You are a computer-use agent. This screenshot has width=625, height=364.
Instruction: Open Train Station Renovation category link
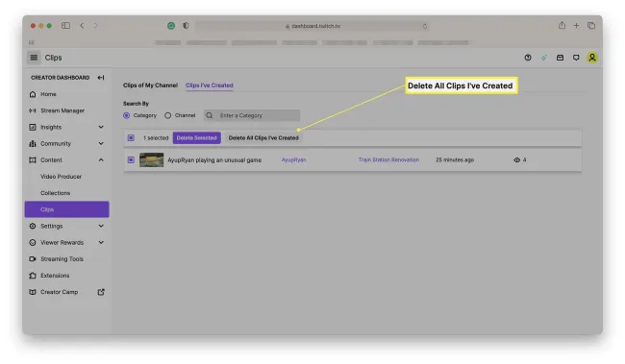(x=388, y=159)
